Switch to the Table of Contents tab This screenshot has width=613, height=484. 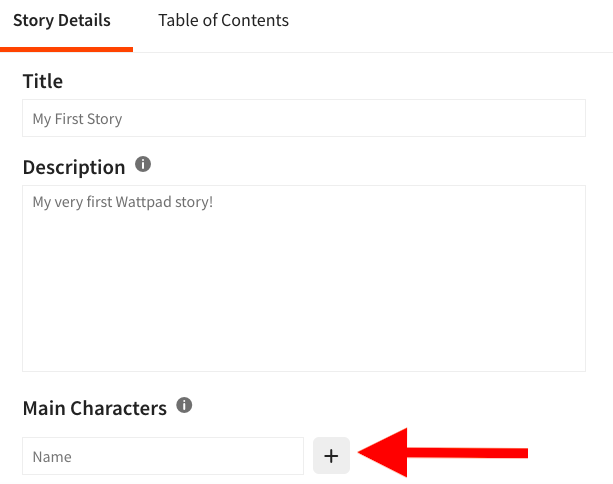click(223, 20)
